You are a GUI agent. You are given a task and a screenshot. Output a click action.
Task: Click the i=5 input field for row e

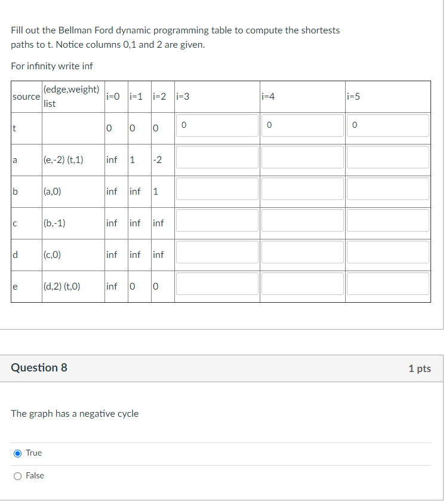(388, 284)
